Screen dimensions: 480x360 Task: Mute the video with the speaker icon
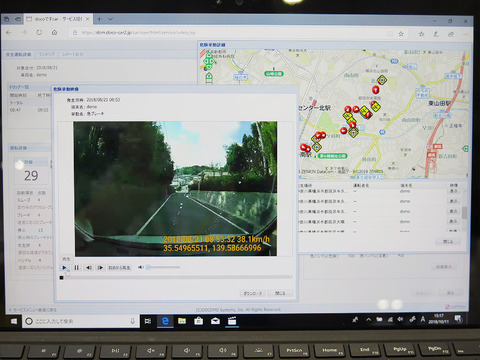pyautogui.click(x=140, y=267)
